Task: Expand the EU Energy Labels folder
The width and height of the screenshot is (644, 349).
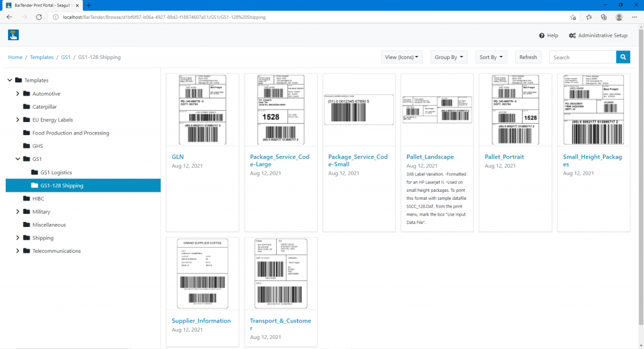Action: [x=18, y=120]
